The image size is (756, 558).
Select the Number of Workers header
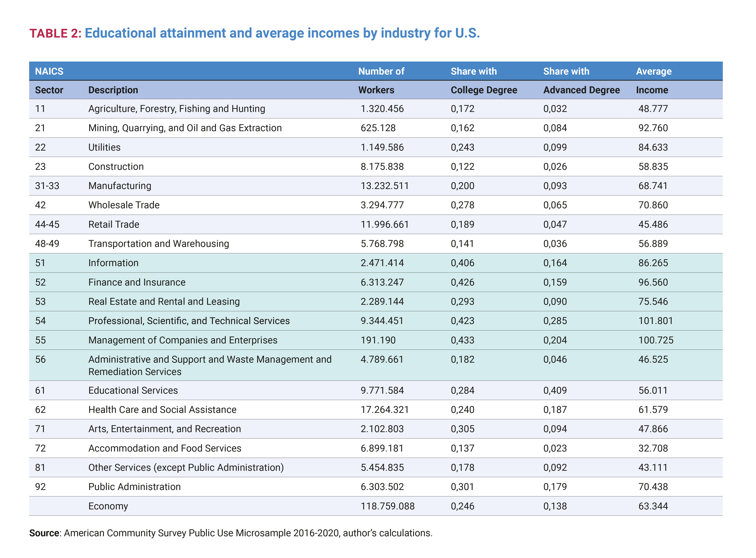[x=381, y=71]
